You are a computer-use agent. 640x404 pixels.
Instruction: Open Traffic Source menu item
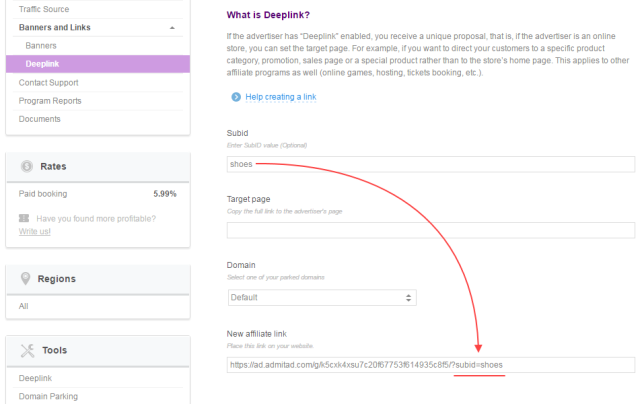pyautogui.click(x=46, y=8)
